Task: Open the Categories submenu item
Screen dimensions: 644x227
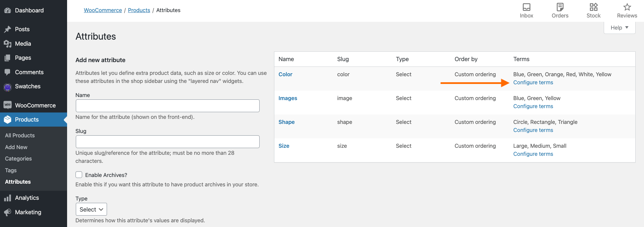Action: click(18, 158)
